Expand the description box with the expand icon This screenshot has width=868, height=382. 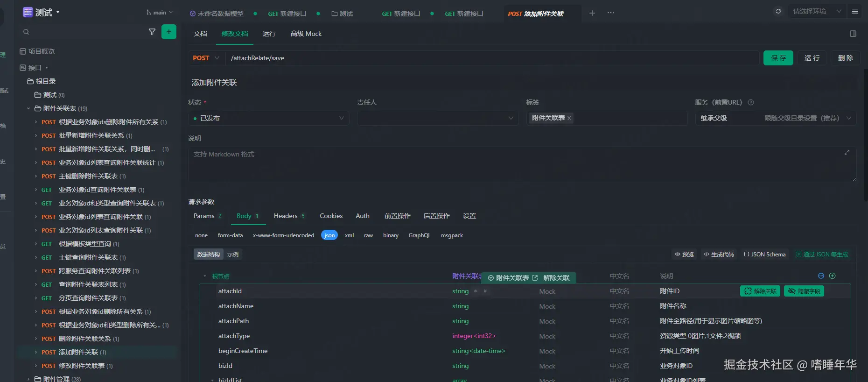click(x=847, y=152)
